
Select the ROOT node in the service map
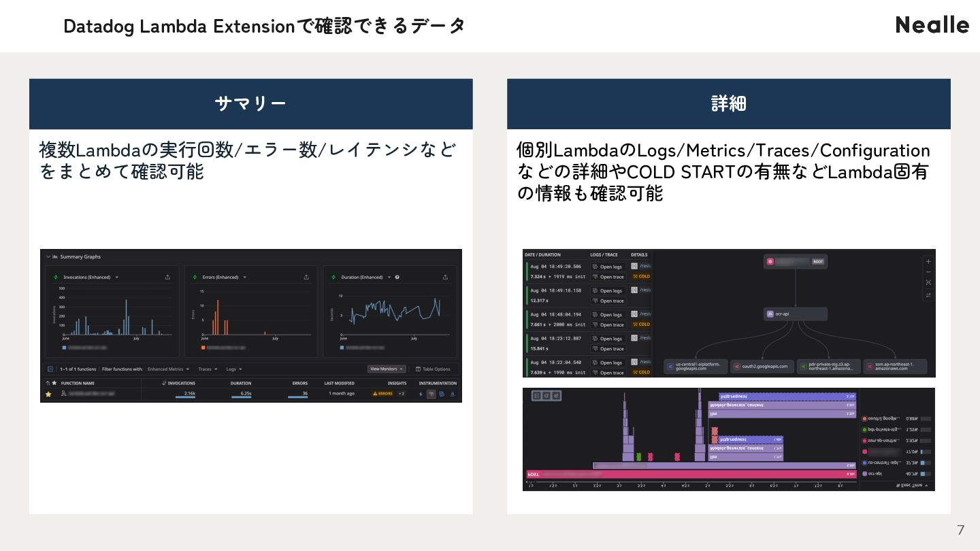pos(796,261)
